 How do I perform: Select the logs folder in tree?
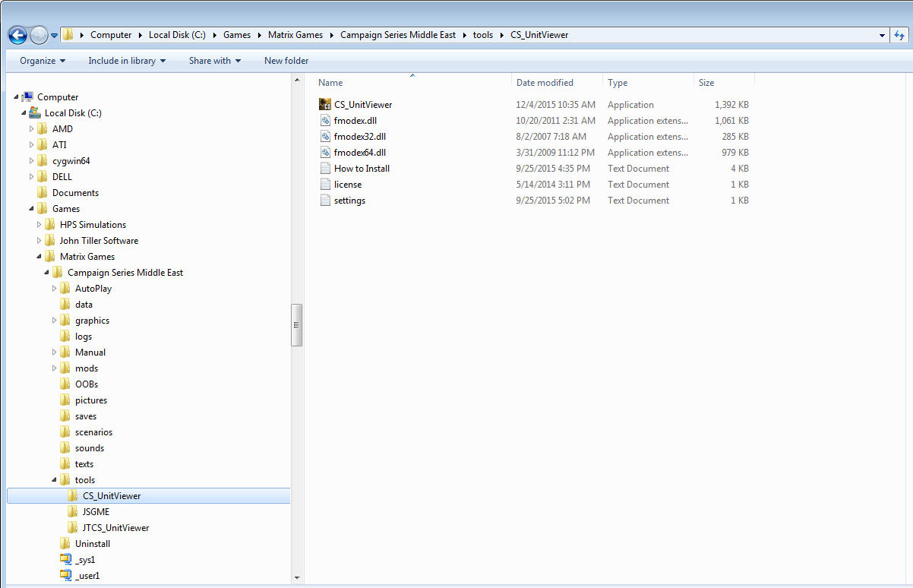tap(84, 337)
